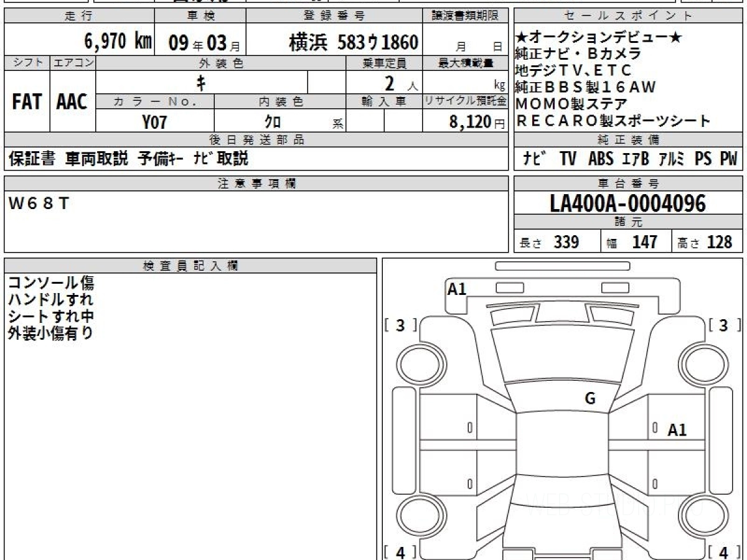Select the 譲渡書類期限 header

[x=466, y=16]
